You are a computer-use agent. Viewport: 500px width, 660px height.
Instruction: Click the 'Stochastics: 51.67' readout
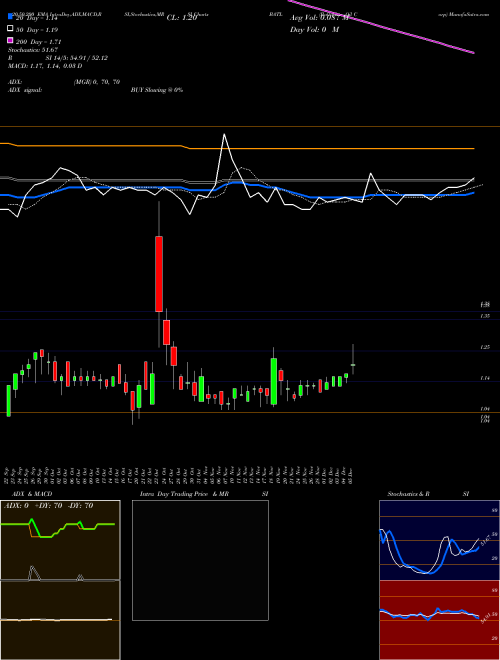pos(31,50)
